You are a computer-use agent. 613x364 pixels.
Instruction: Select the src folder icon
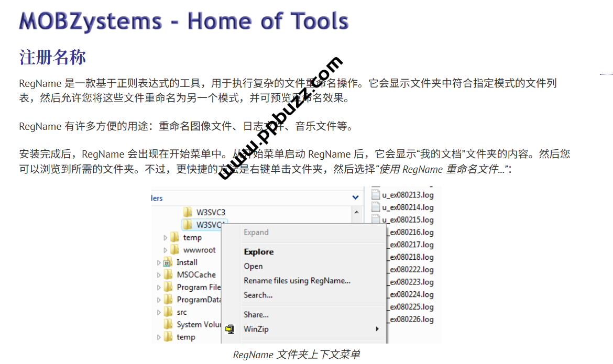pos(168,312)
